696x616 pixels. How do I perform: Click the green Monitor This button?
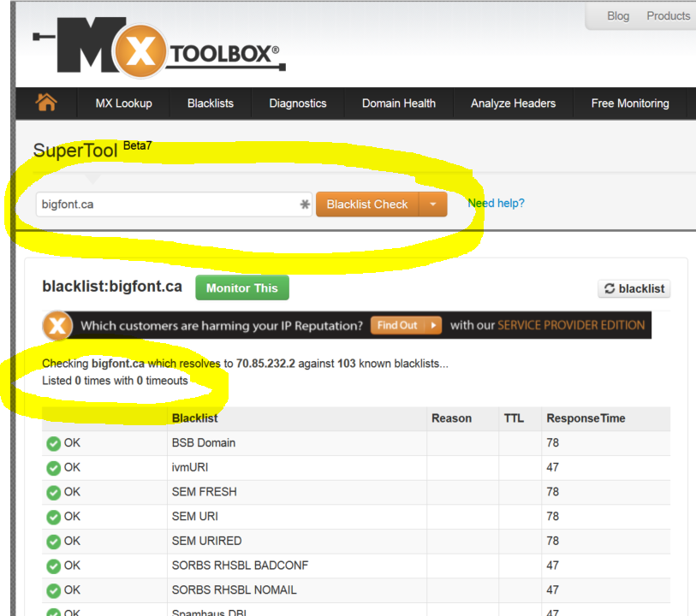pos(242,287)
